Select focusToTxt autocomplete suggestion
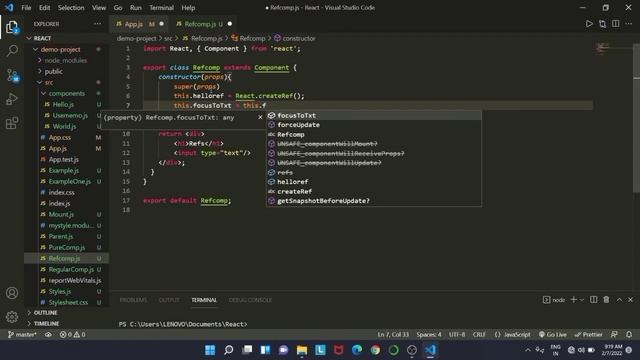640x360 pixels. [373, 116]
